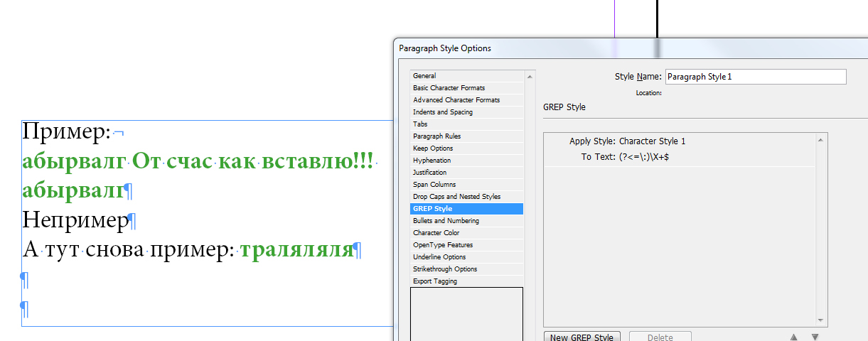The image size is (868, 341).
Task: Move GREP style up with arrow
Action: 794,337
